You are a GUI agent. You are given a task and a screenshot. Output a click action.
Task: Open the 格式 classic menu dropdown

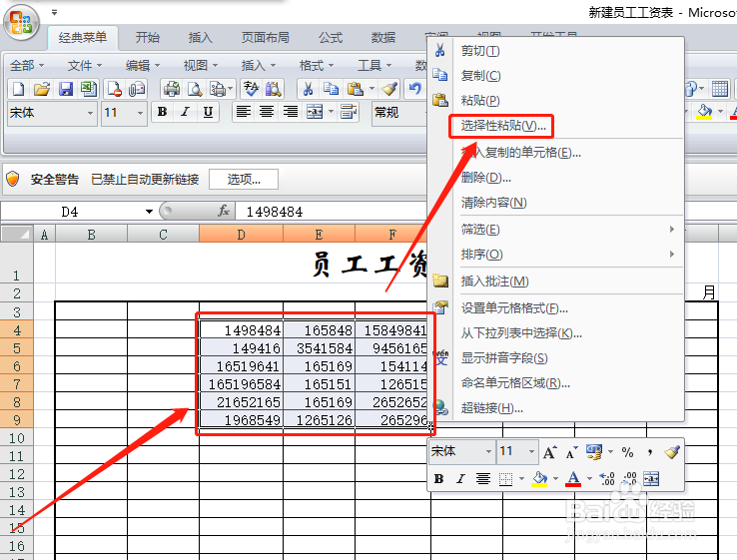point(317,65)
